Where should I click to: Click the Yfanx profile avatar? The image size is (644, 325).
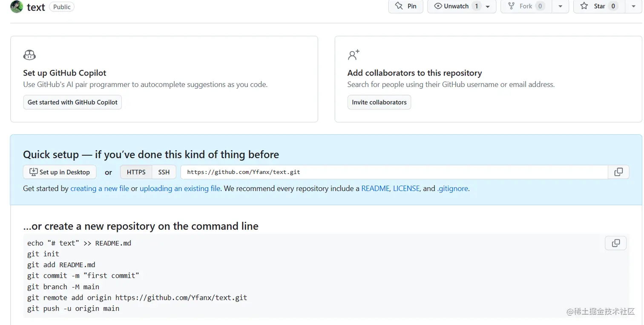[x=16, y=7]
